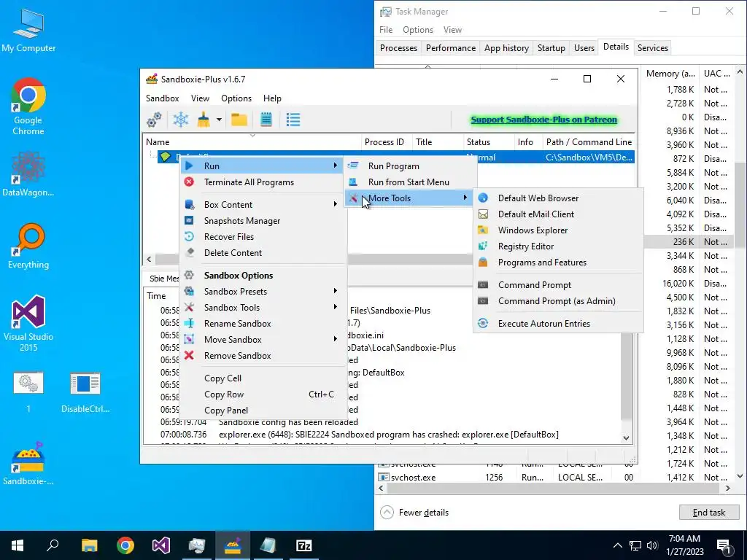Click the Path / Command Line column header

pyautogui.click(x=589, y=142)
